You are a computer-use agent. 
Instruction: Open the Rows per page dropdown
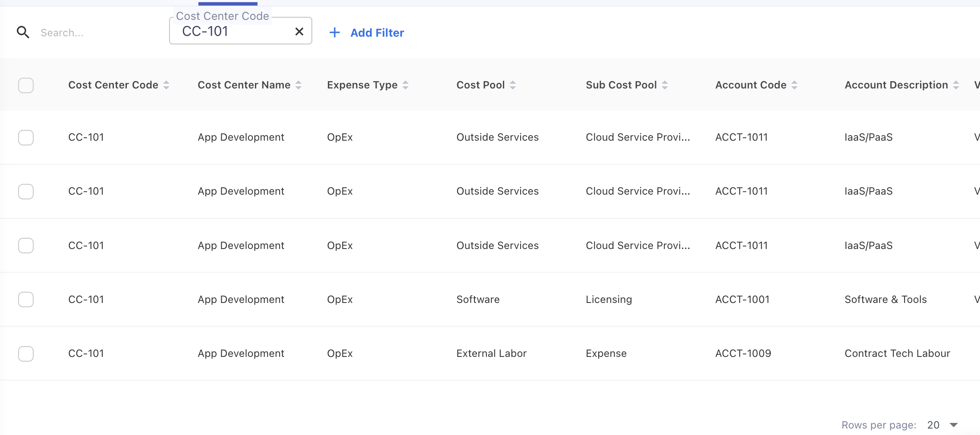point(942,425)
